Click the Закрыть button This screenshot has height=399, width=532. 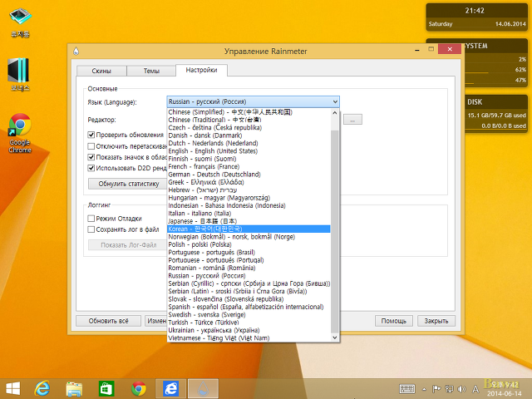[x=436, y=321]
